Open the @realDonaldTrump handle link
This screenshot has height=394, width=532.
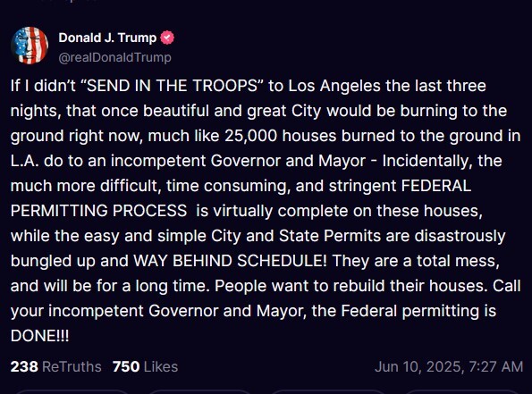115,57
